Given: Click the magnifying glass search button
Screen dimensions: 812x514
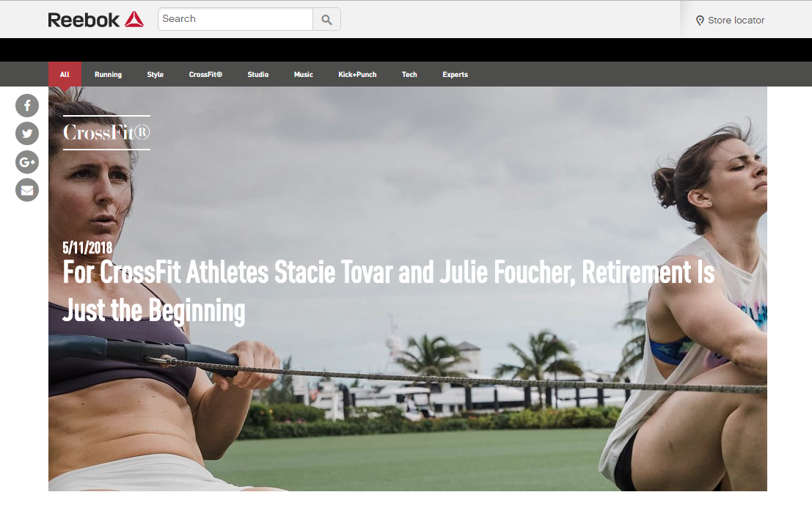Looking at the screenshot, I should [326, 20].
